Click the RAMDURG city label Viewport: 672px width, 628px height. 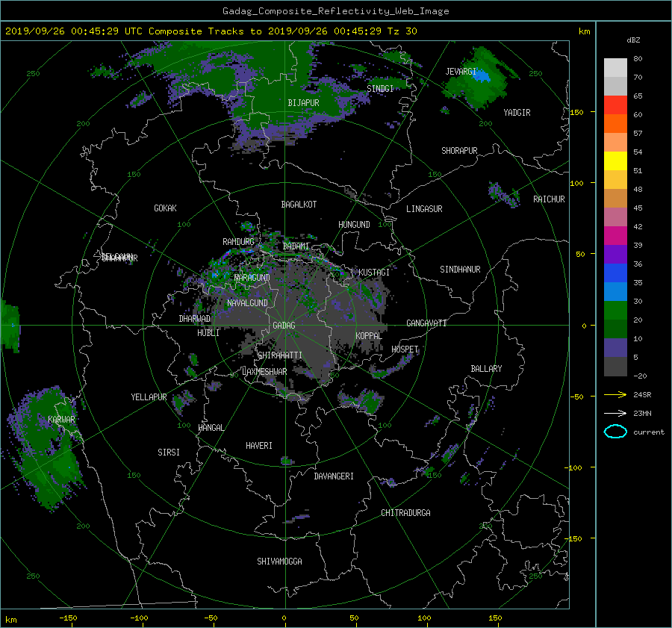[x=238, y=242]
